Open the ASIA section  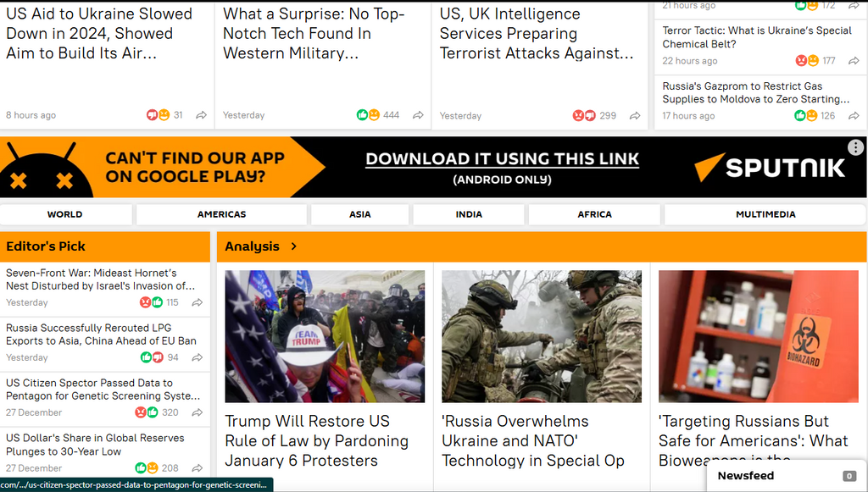359,214
